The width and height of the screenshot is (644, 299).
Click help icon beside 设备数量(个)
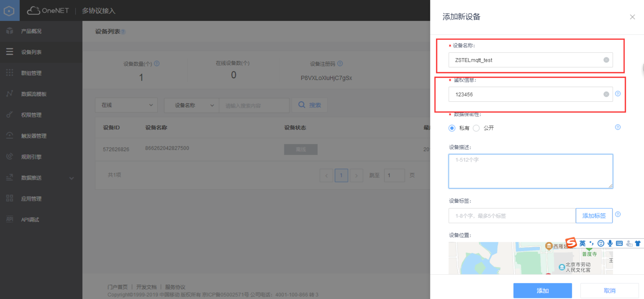coord(157,64)
